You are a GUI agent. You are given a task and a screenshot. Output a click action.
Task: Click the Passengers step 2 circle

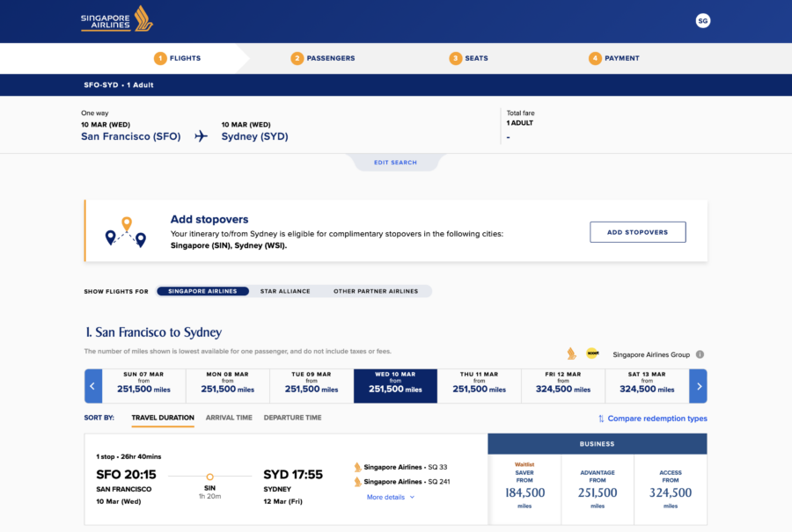click(297, 59)
